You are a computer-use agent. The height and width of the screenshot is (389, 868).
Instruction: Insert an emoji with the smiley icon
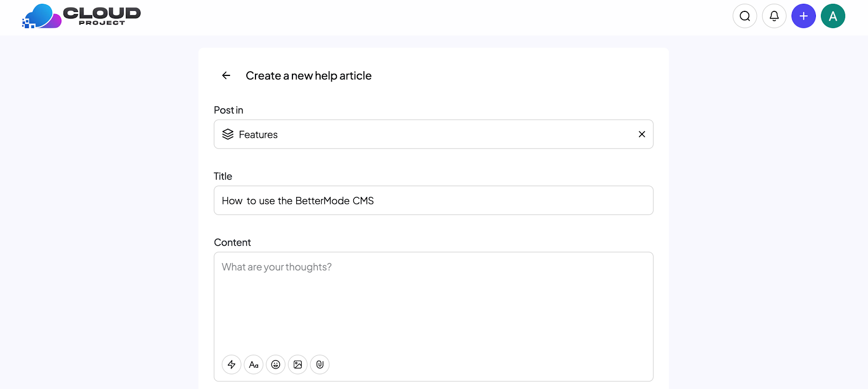276,365
